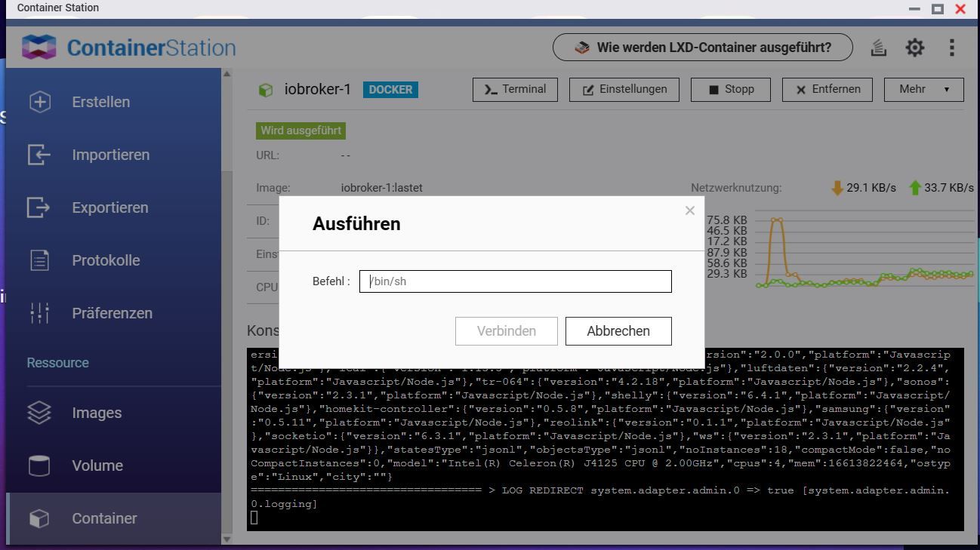This screenshot has height=550, width=980.
Task: Stop the container with Stopp
Action: [731, 90]
